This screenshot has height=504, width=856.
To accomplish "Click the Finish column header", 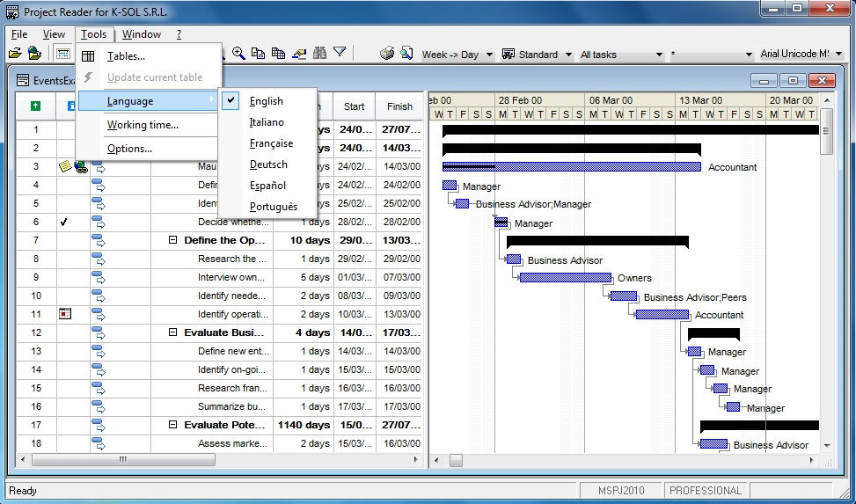I will click(399, 106).
